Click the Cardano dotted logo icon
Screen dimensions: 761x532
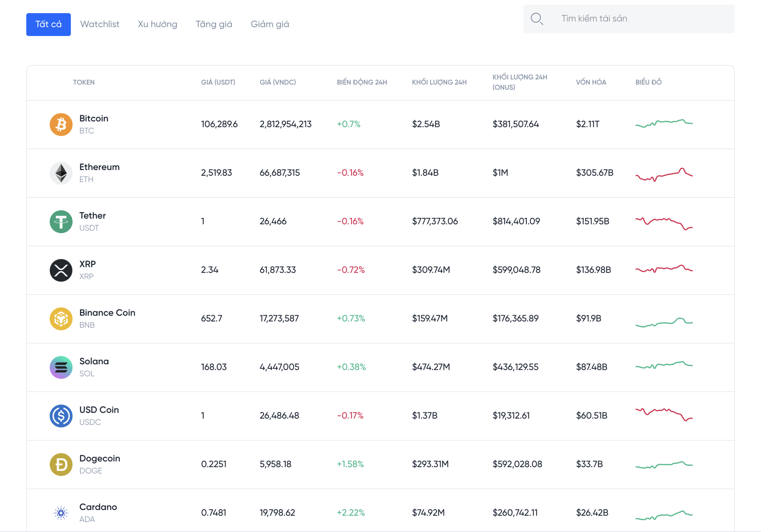61,513
